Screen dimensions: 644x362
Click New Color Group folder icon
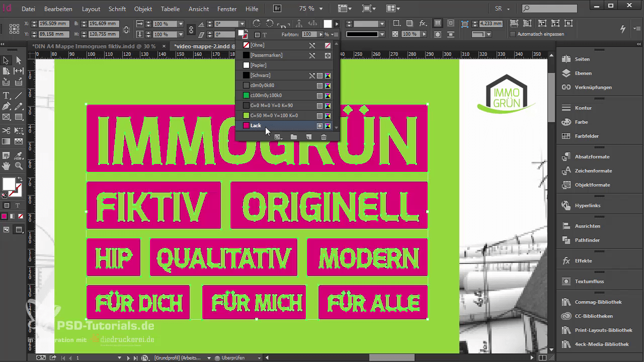[294, 137]
